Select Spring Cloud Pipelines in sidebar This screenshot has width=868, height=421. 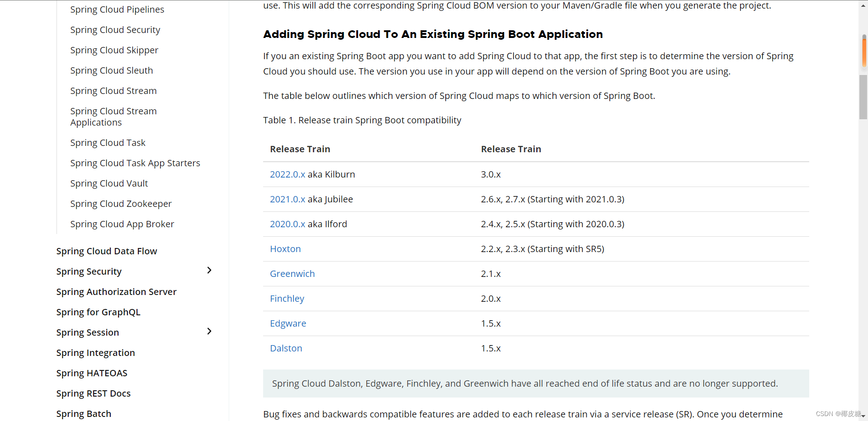117,9
